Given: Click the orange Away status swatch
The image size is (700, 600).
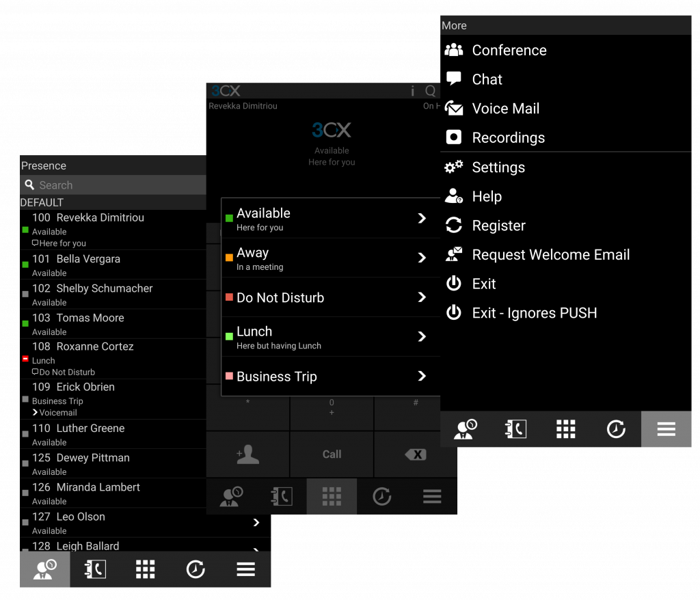Looking at the screenshot, I should tap(229, 258).
